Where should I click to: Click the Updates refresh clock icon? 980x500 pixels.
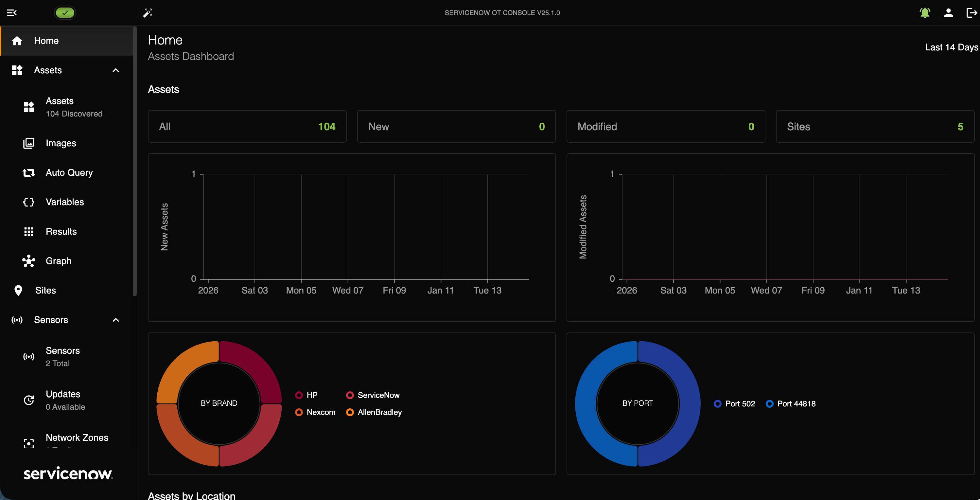pos(29,400)
